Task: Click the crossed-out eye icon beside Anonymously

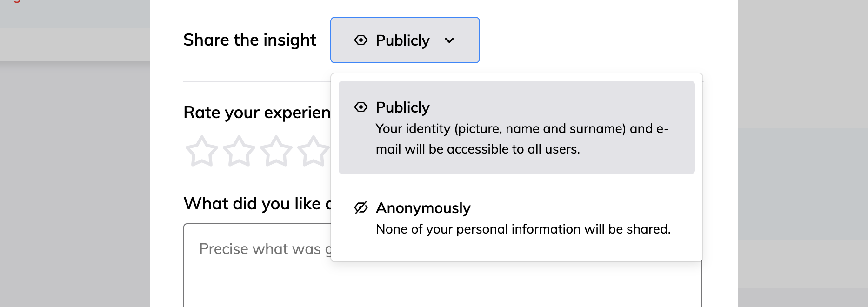Action: coord(361,207)
